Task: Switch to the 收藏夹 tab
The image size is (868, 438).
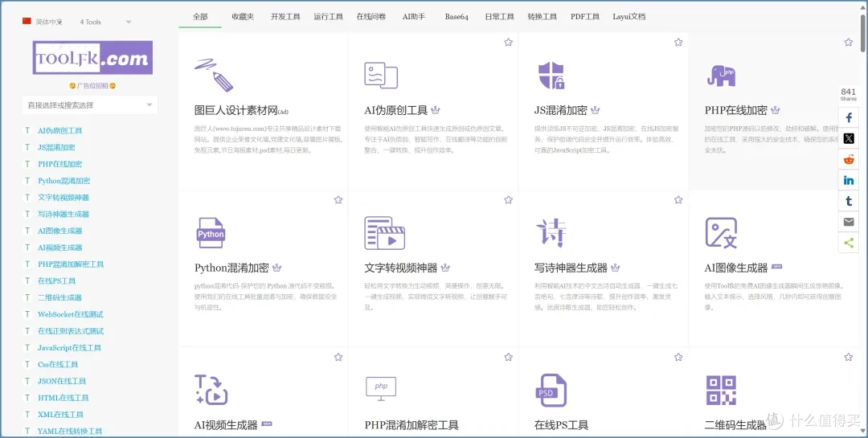Action: coord(243,17)
